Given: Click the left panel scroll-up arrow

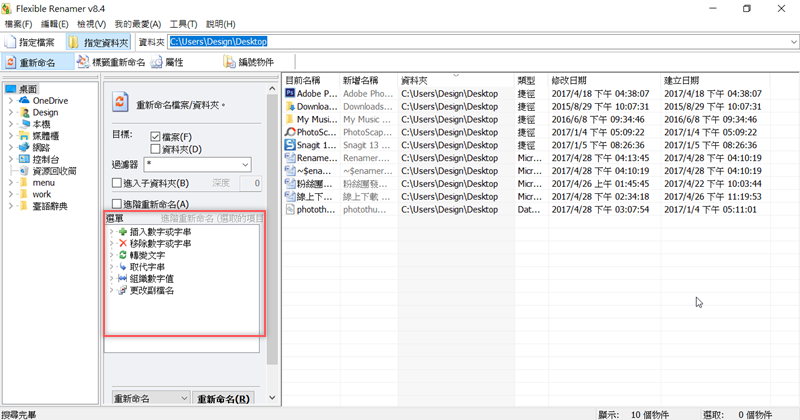Looking at the screenshot, I should pyautogui.click(x=272, y=89).
